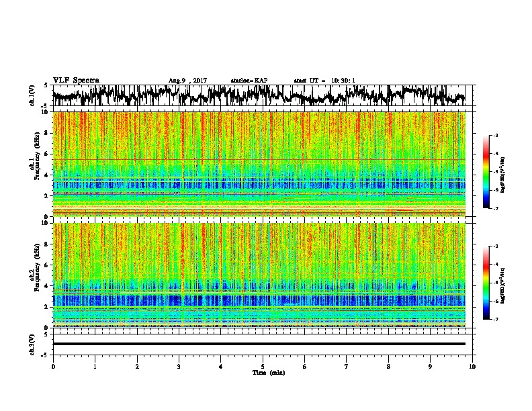Screen dimensions: 532x411
Task: Click the "-3" label on ch.1 colorbar
Action: point(496,136)
